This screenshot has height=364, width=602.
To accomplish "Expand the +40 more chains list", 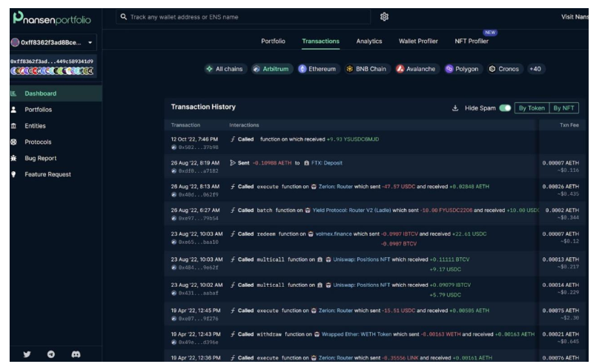I will pyautogui.click(x=535, y=69).
